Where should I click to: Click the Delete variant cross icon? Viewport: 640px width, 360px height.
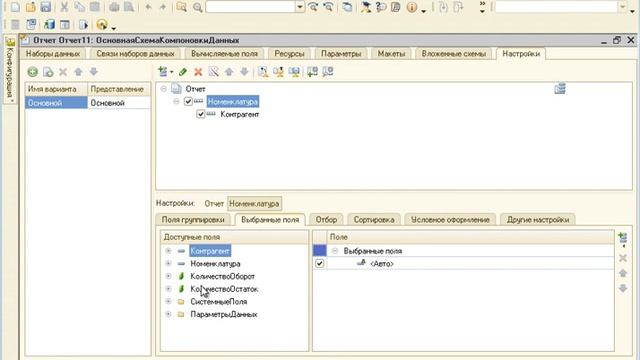coord(63,72)
